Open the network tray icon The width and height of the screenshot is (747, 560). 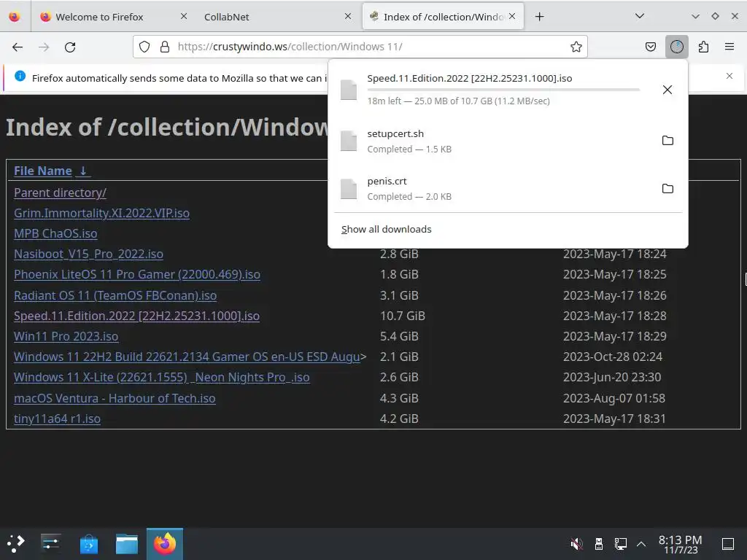coord(620,543)
